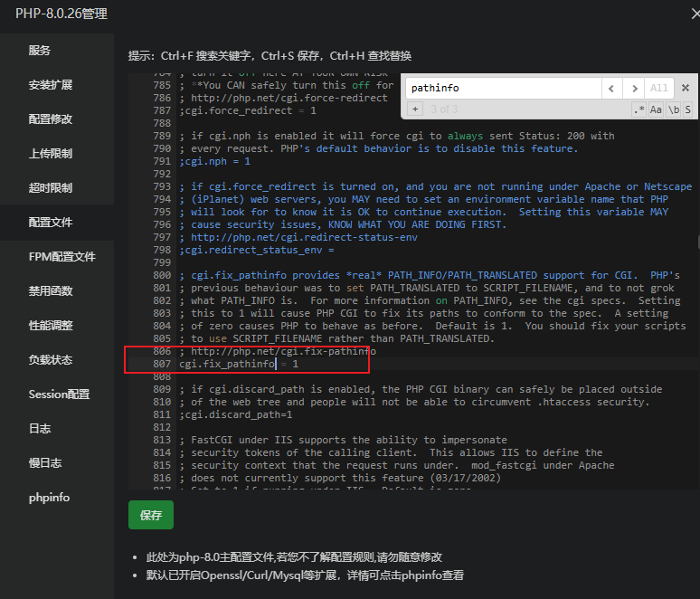The width and height of the screenshot is (700, 599).
Task: Click line 816 feature date comment
Action: click(340, 478)
